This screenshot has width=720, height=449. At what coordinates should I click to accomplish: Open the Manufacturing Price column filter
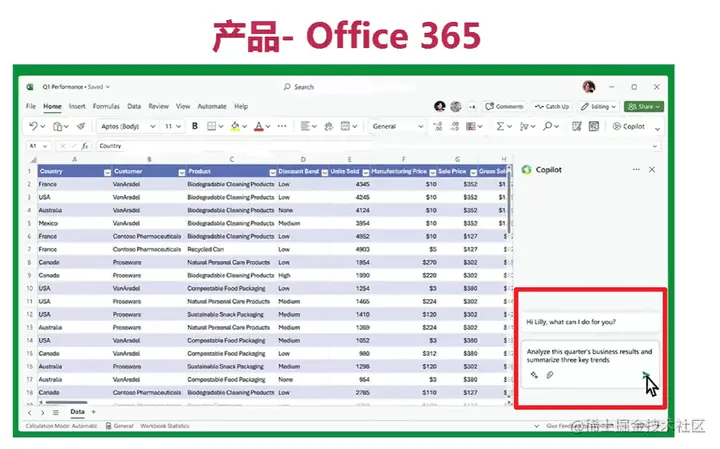(x=432, y=172)
